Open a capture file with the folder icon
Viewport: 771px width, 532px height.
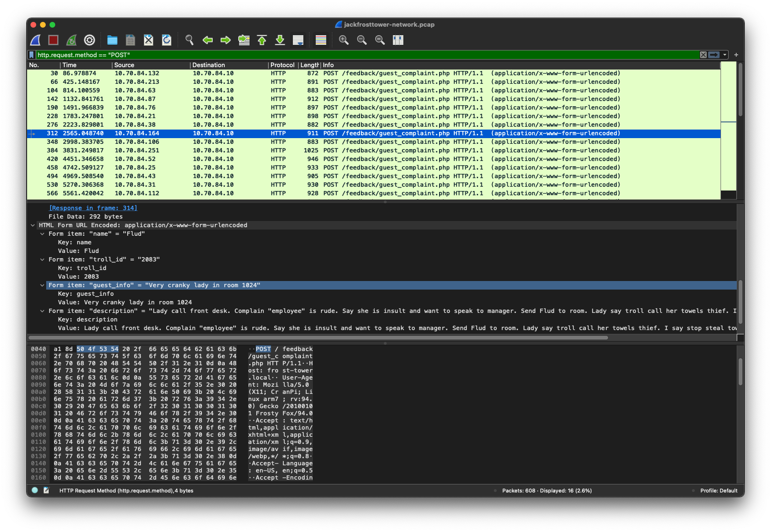(112, 40)
